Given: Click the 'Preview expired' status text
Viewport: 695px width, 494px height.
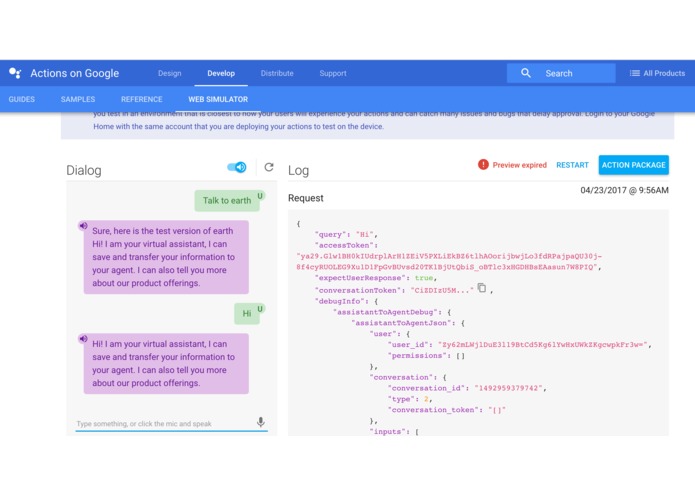Looking at the screenshot, I should (519, 165).
